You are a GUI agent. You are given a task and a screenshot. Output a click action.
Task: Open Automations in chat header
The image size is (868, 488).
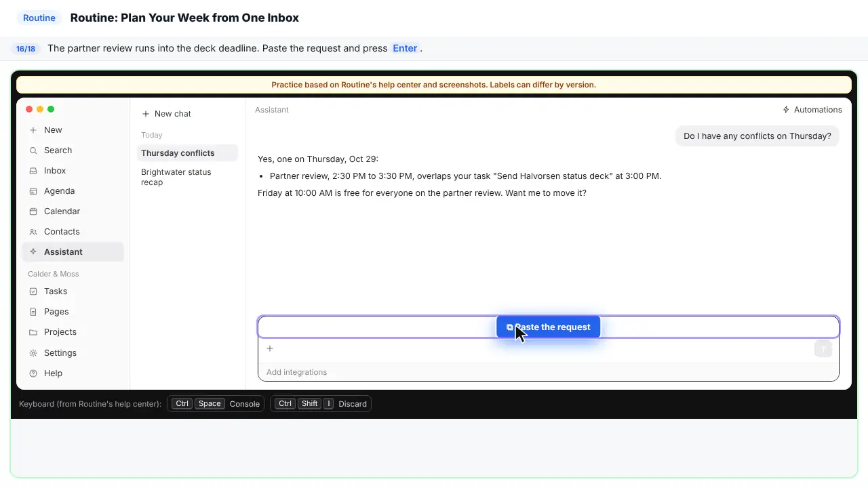point(812,110)
